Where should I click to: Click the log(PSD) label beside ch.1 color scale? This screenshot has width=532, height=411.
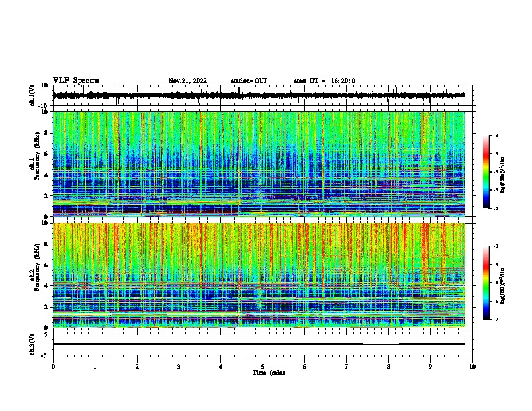coord(503,175)
